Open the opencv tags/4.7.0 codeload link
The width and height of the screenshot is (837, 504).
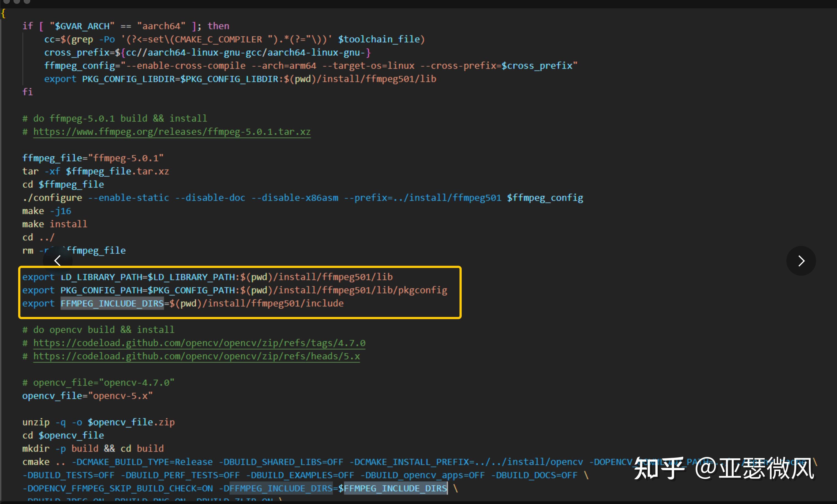(199, 343)
